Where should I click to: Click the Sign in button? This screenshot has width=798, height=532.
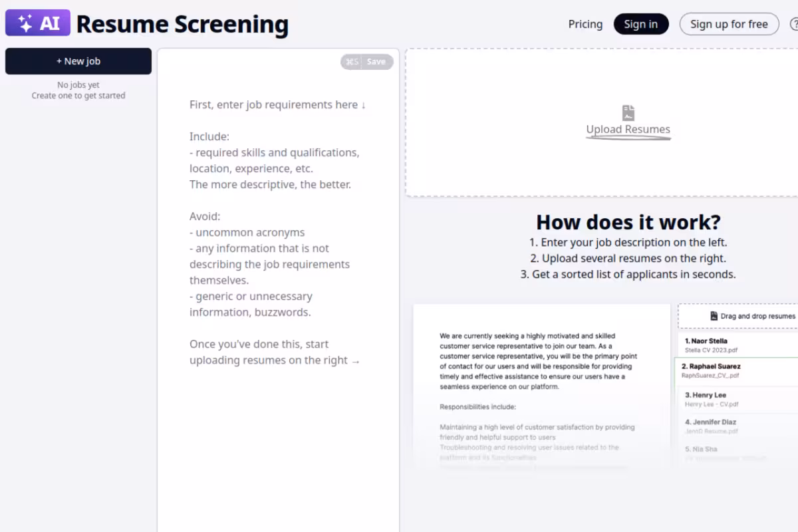pos(641,24)
